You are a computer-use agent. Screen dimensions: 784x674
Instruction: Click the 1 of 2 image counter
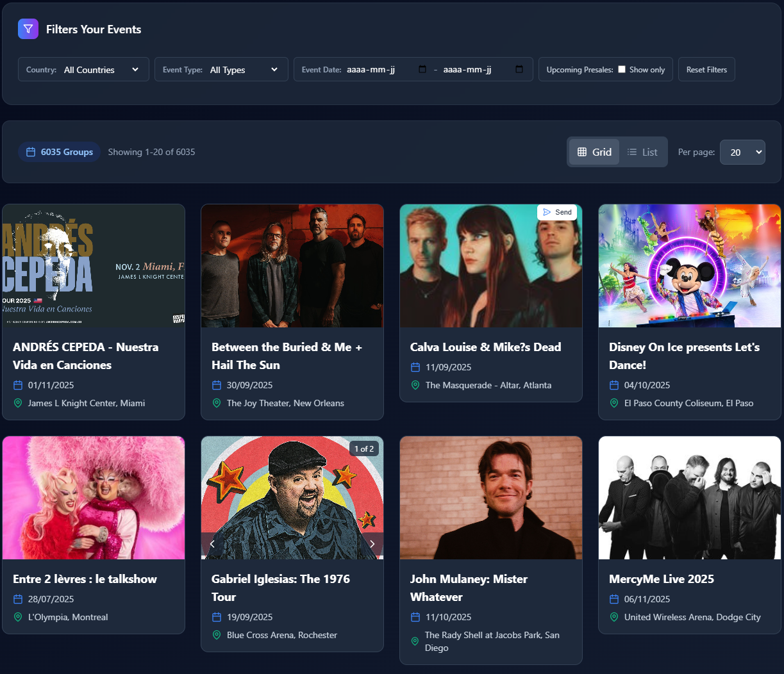[364, 448]
